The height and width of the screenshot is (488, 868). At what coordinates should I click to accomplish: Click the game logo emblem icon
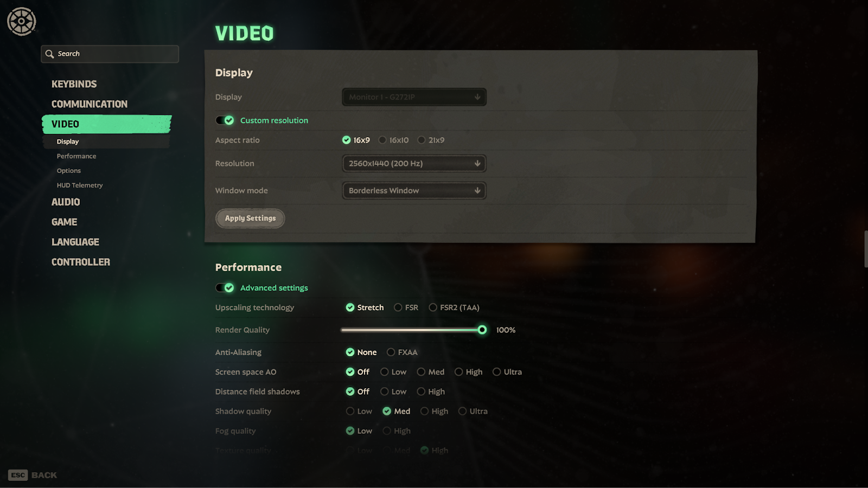pyautogui.click(x=22, y=22)
